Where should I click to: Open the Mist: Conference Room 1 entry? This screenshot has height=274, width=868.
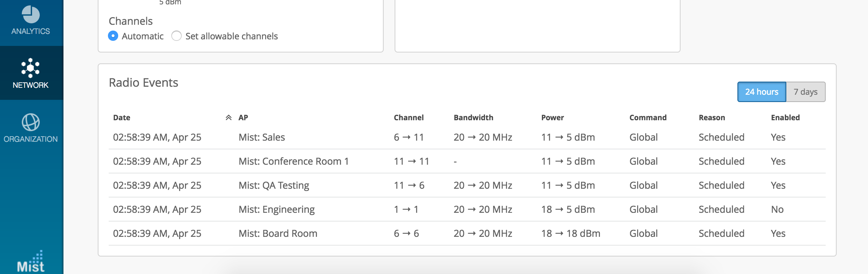tap(294, 161)
